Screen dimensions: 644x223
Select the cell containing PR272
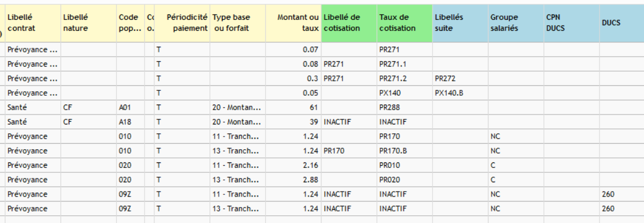tap(460, 79)
